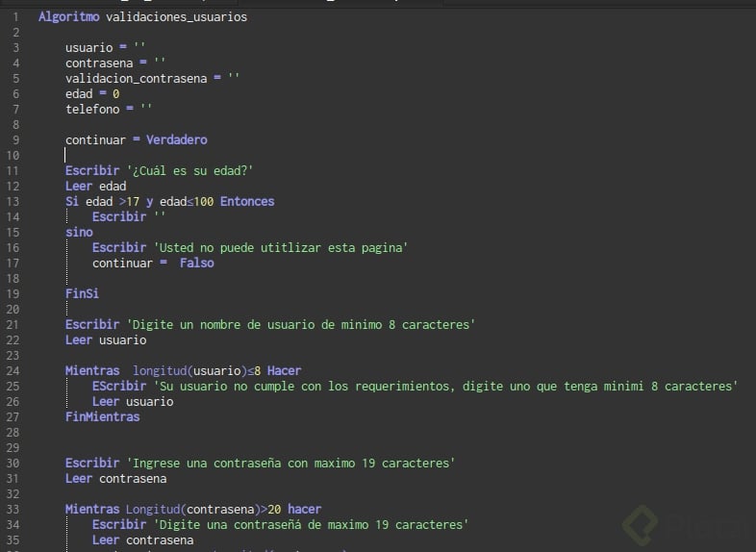
Task: Click the string 'Ingrese una contraseña con maximo 19 caracteres'
Action: click(x=290, y=464)
